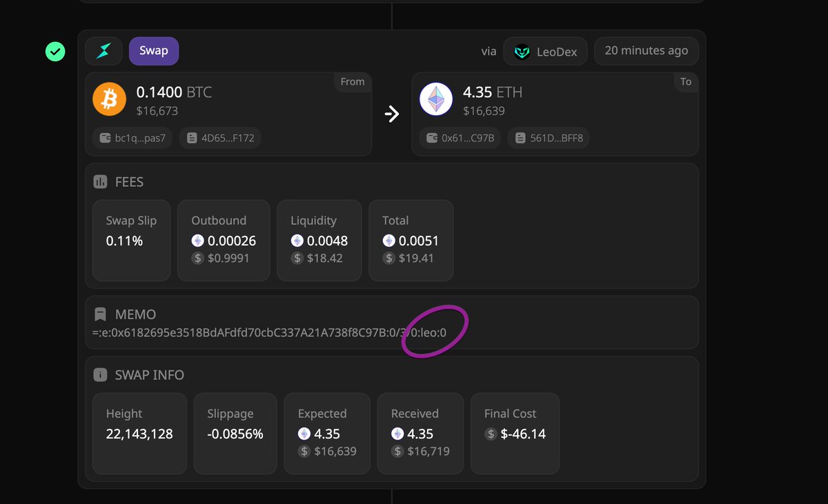Click the green checkmark success icon
Image resolution: width=828 pixels, height=504 pixels.
[55, 51]
